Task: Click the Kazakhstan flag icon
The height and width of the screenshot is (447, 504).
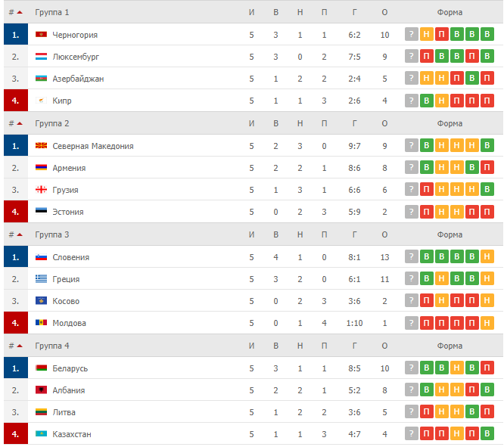Action: [41, 434]
